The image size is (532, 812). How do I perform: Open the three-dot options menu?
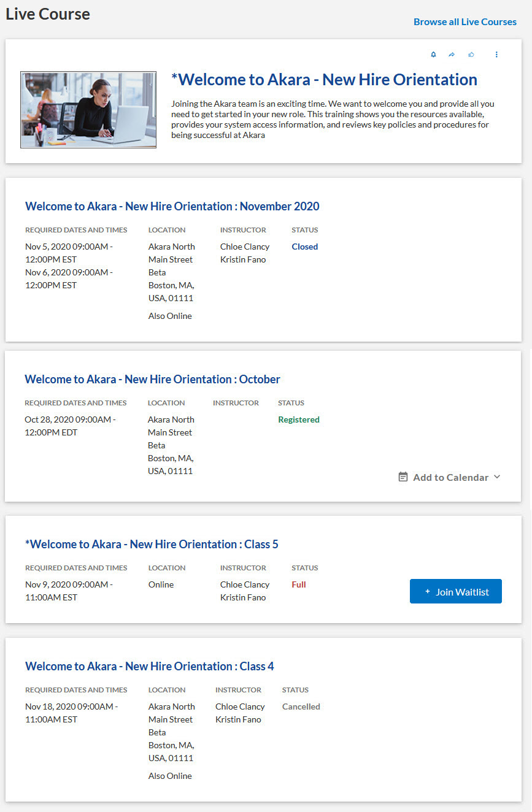496,54
